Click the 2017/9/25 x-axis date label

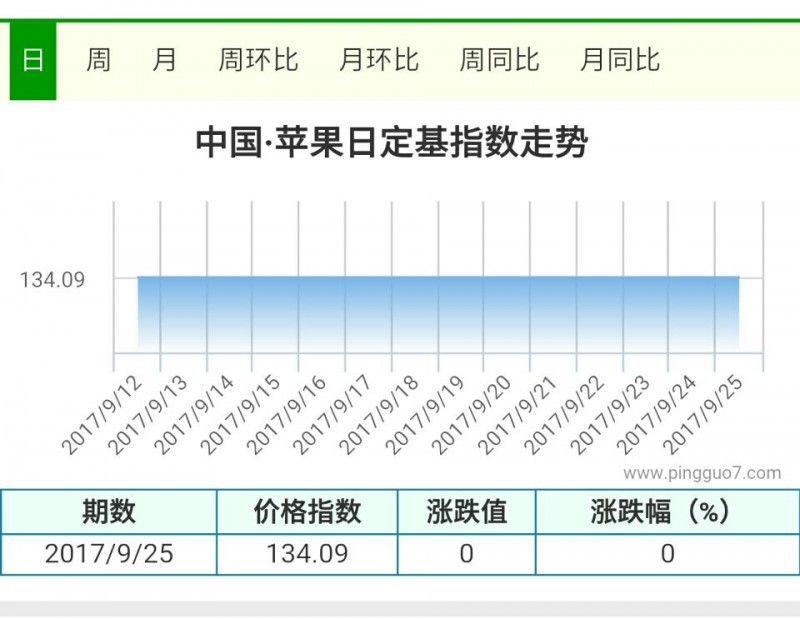point(702,415)
